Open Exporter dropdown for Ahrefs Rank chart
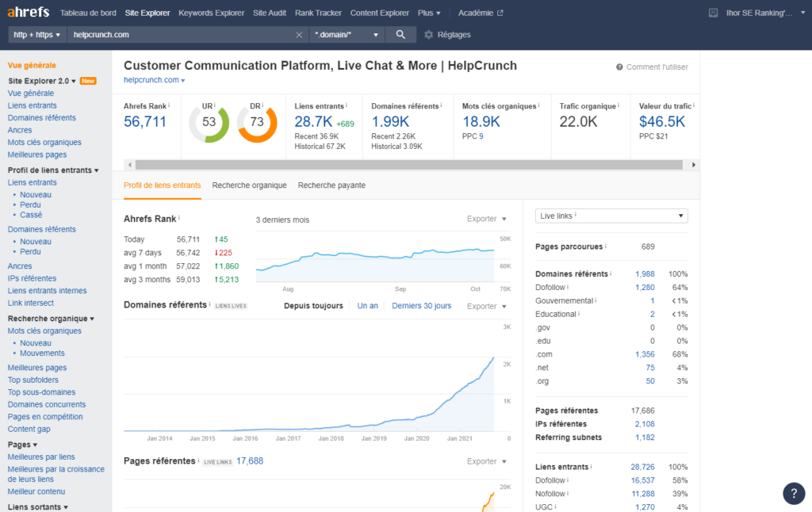 pos(486,219)
